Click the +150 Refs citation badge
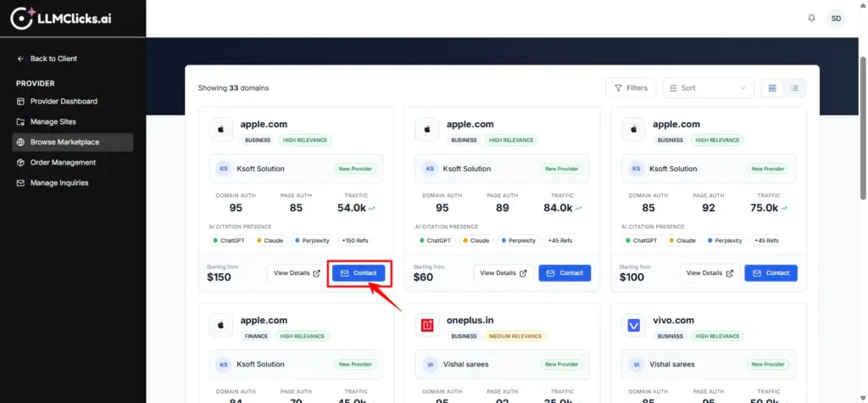The height and width of the screenshot is (403, 868). click(x=354, y=240)
